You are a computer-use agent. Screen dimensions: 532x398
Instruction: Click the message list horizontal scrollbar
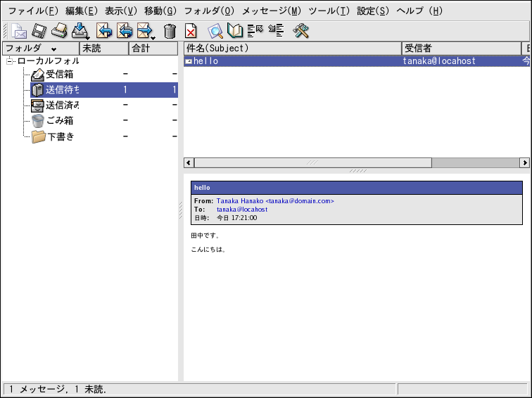[310, 162]
